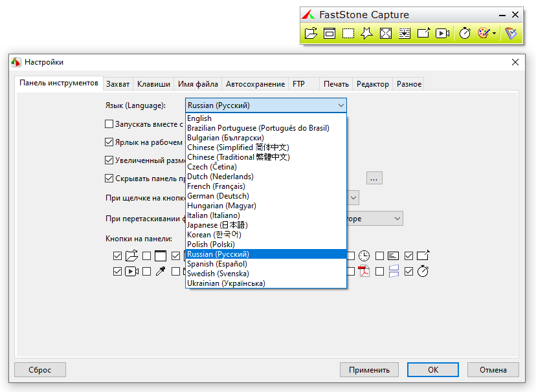
Task: Open a file from the FastStone Capture toolbar
Action: point(311,34)
